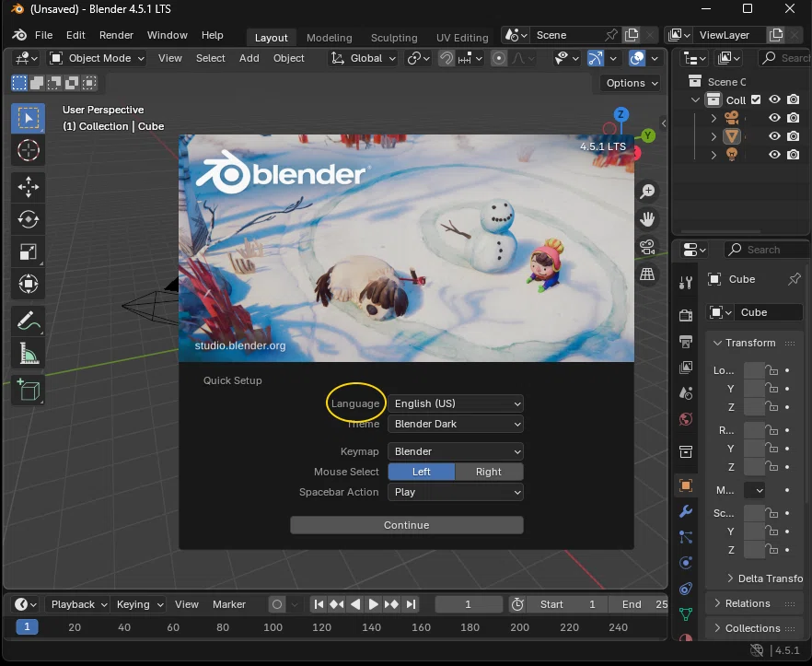Image resolution: width=812 pixels, height=666 pixels.
Task: Open the Window menu
Action: click(x=168, y=35)
